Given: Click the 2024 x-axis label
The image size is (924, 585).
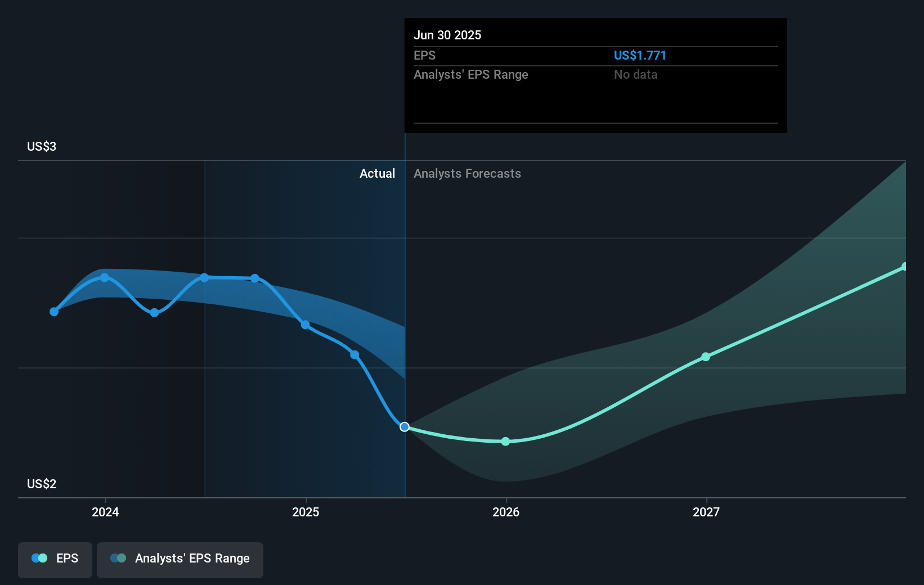Looking at the screenshot, I should click(x=105, y=512).
